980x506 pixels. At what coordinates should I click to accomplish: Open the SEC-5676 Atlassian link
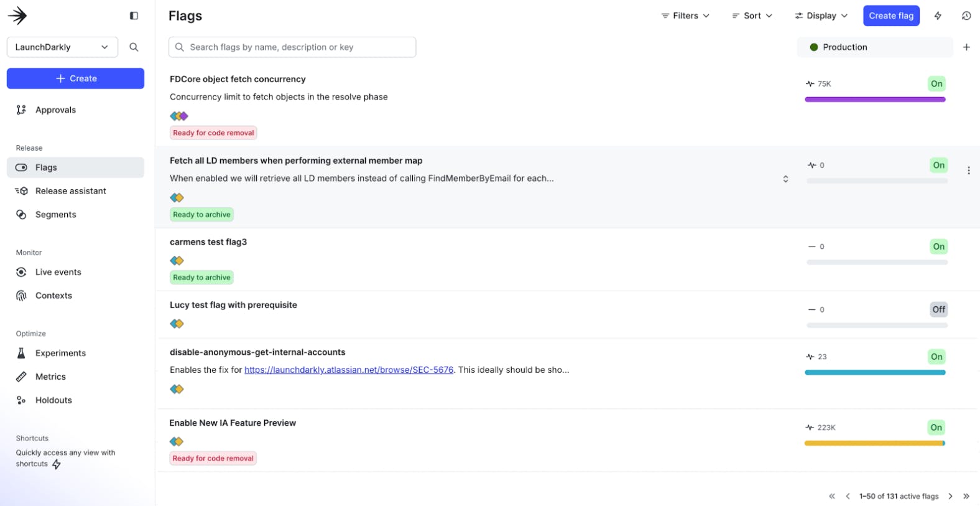pyautogui.click(x=348, y=370)
